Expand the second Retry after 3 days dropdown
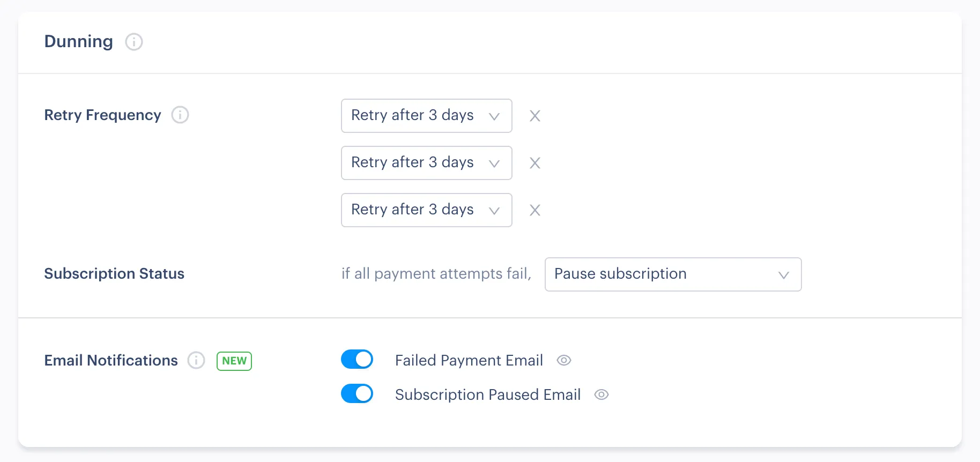This screenshot has height=462, width=980. tap(426, 163)
